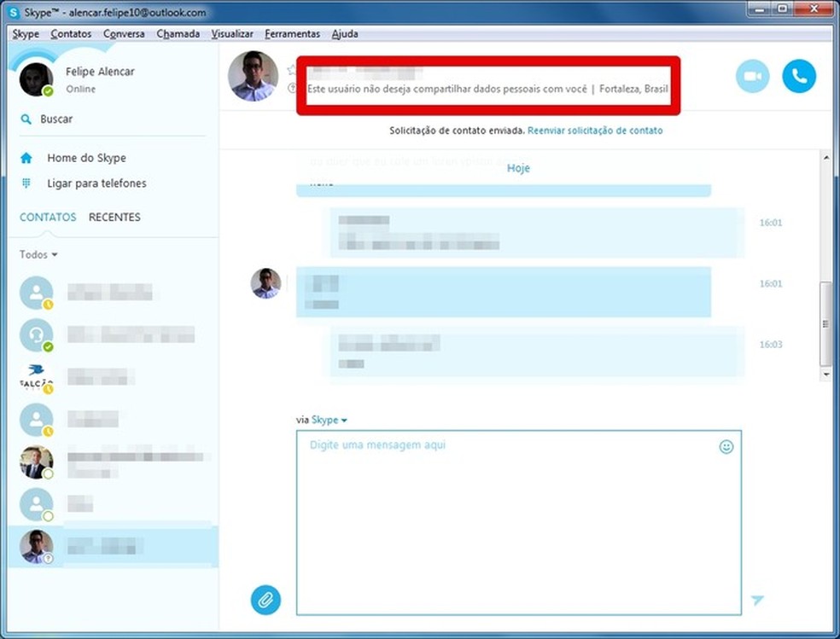Open the via Skype dropdown

(x=329, y=420)
